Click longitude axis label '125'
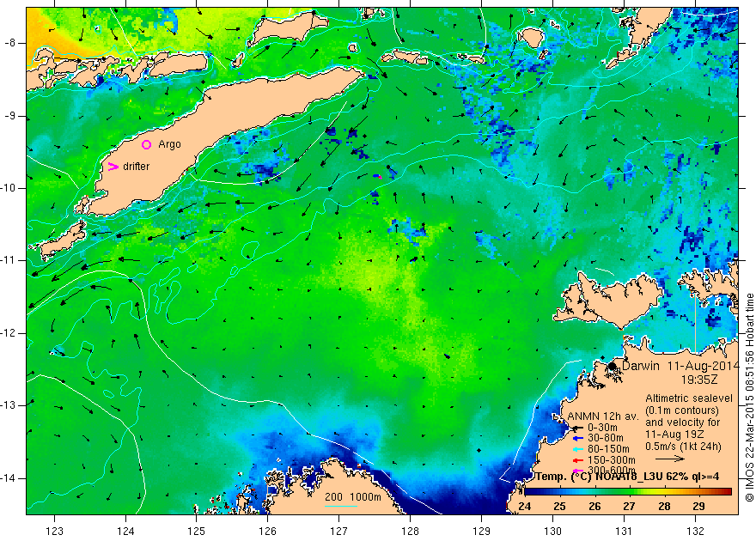Viewport: 756px width, 541px height. tap(196, 531)
